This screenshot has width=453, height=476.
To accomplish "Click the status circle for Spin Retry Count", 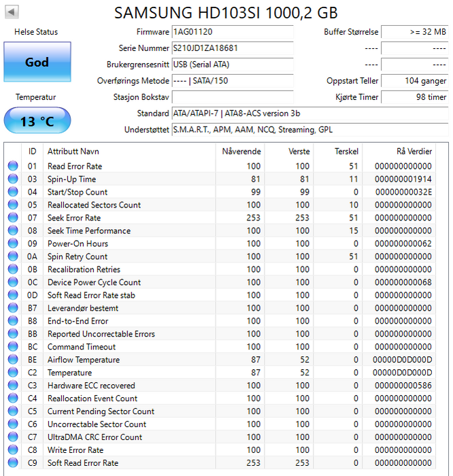I will tap(13, 256).
